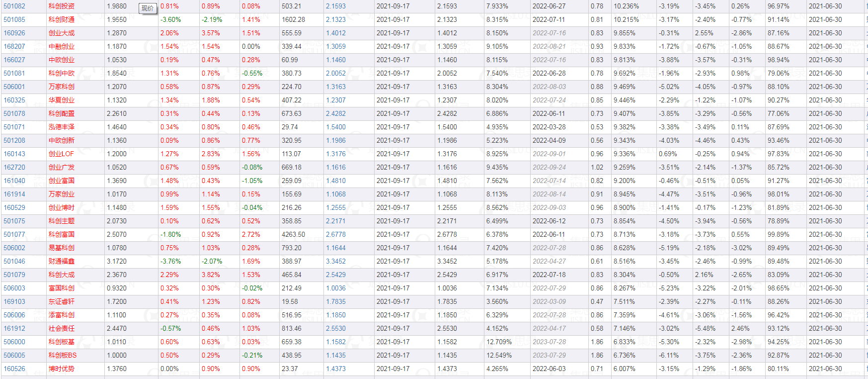Open fund code 501077
The height and width of the screenshot is (379, 868).
[14, 234]
